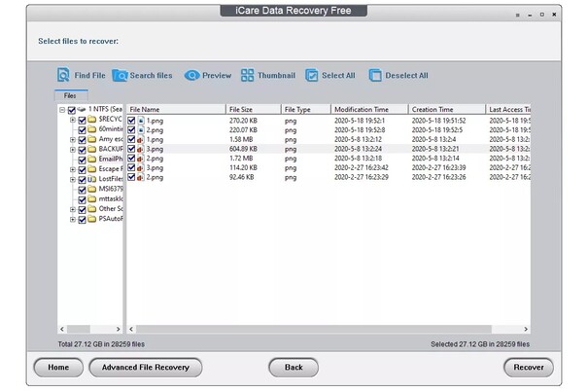Collapse the 1 NTFS root node
This screenshot has height=392, width=588.
coord(61,110)
